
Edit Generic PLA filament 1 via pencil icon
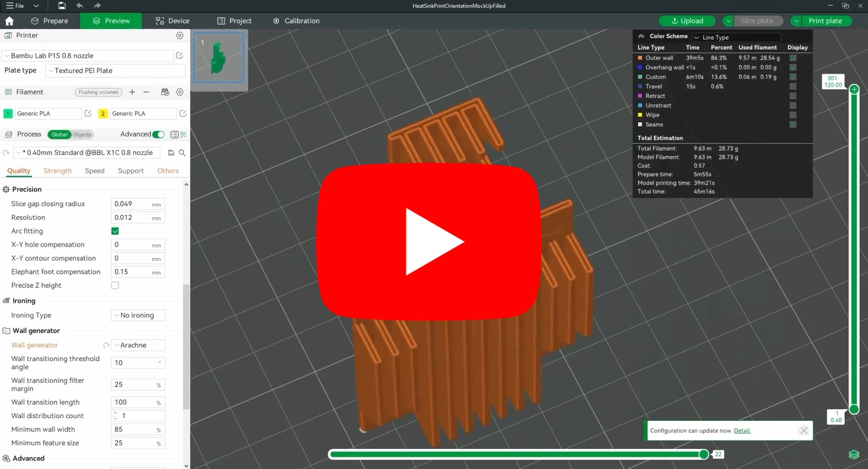coord(88,113)
